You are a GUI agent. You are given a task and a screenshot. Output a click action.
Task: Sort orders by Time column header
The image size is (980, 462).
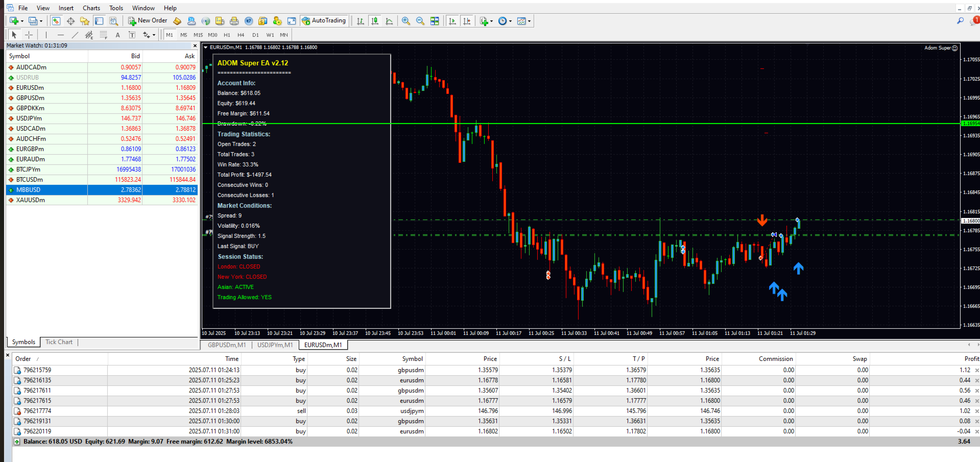(x=232, y=359)
